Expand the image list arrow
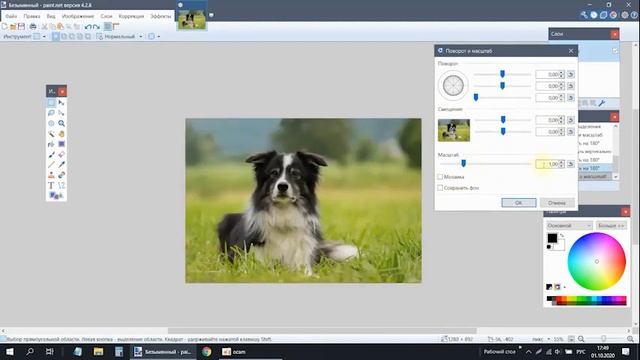The height and width of the screenshot is (360, 640). (x=211, y=15)
